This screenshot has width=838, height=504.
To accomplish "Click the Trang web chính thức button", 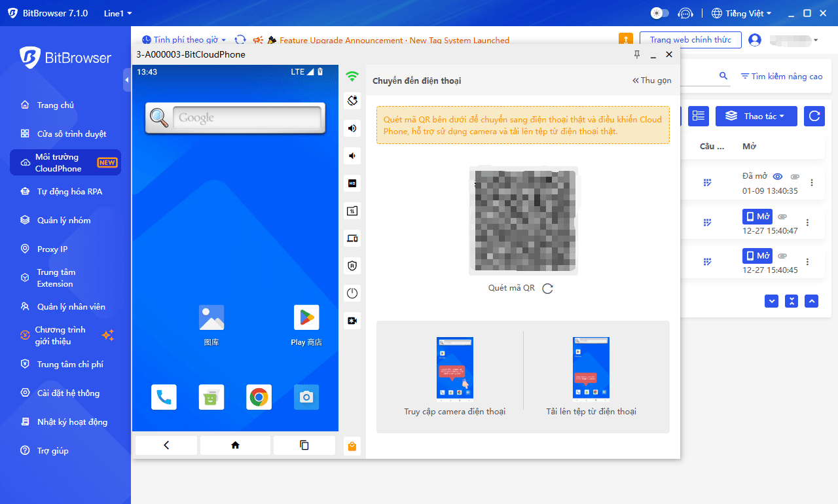I will [690, 40].
